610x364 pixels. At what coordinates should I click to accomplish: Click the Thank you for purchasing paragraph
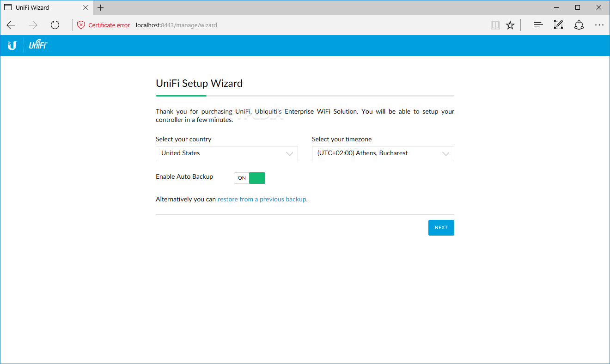pos(305,115)
